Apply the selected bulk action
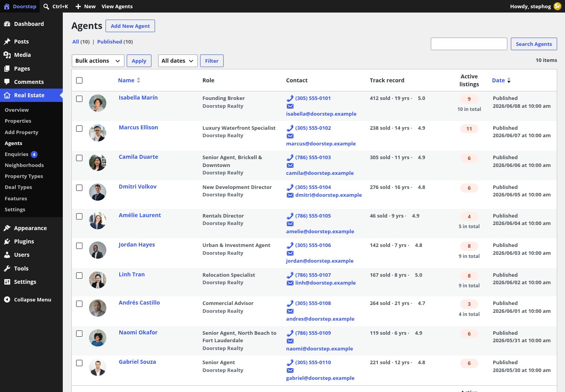 [x=139, y=61]
